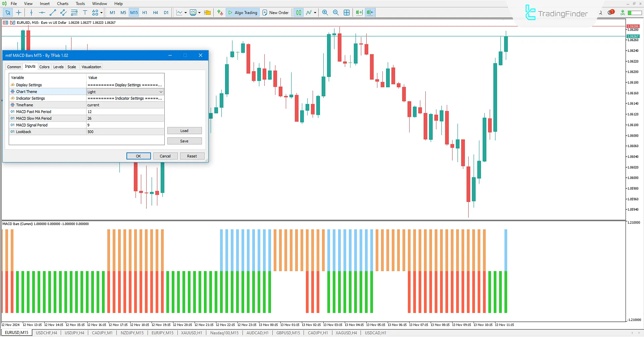Activate the Draw Trendline tool
The image size is (644, 337).
click(x=52, y=12)
